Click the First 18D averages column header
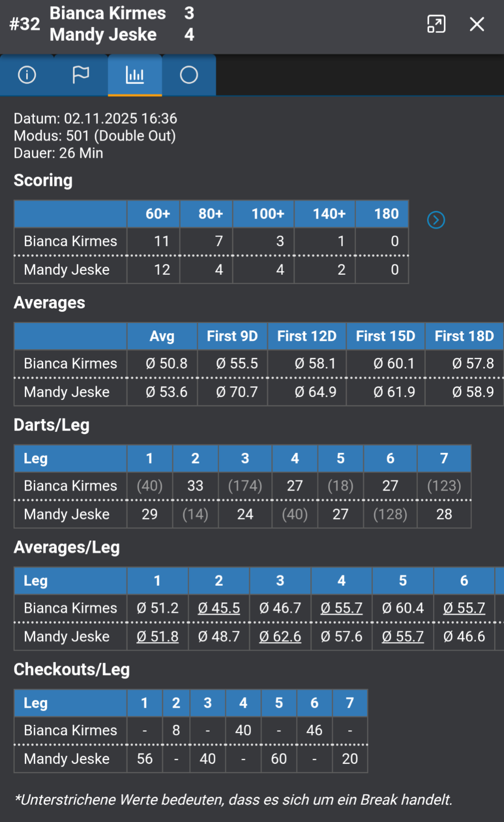Screen dimensions: 504x822 464,336
